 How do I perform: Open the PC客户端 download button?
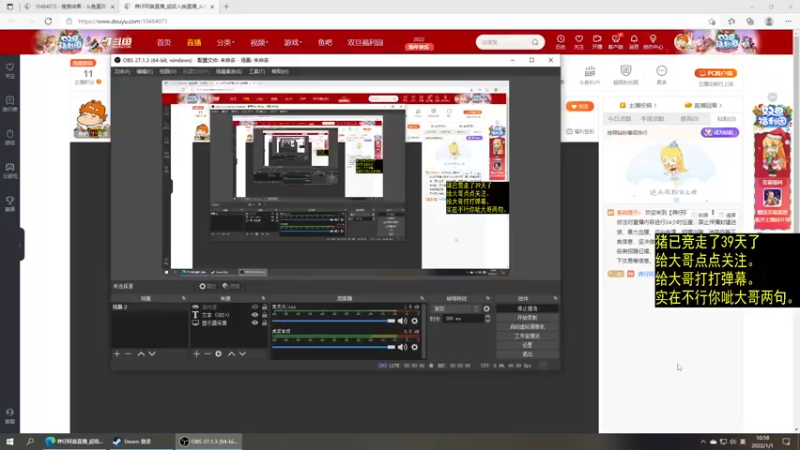coord(715,73)
